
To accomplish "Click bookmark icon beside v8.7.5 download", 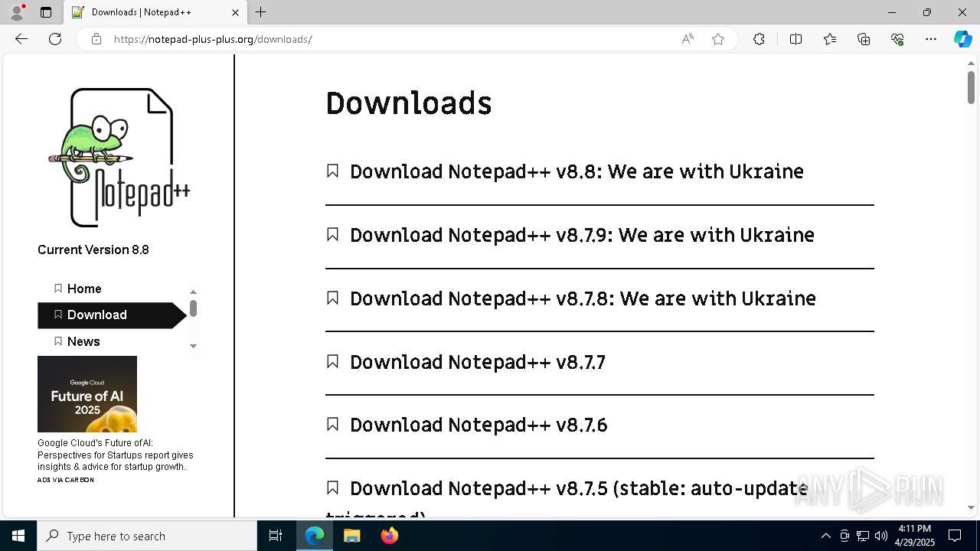I will [332, 487].
